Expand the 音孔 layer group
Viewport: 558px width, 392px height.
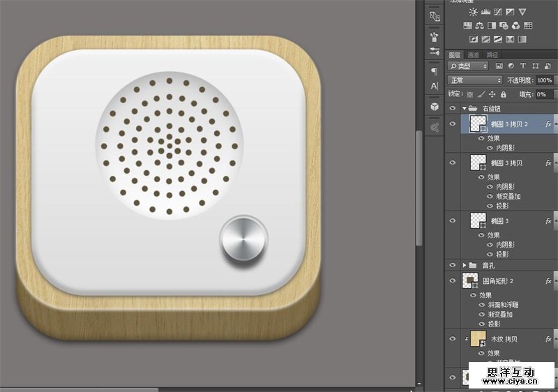465,266
